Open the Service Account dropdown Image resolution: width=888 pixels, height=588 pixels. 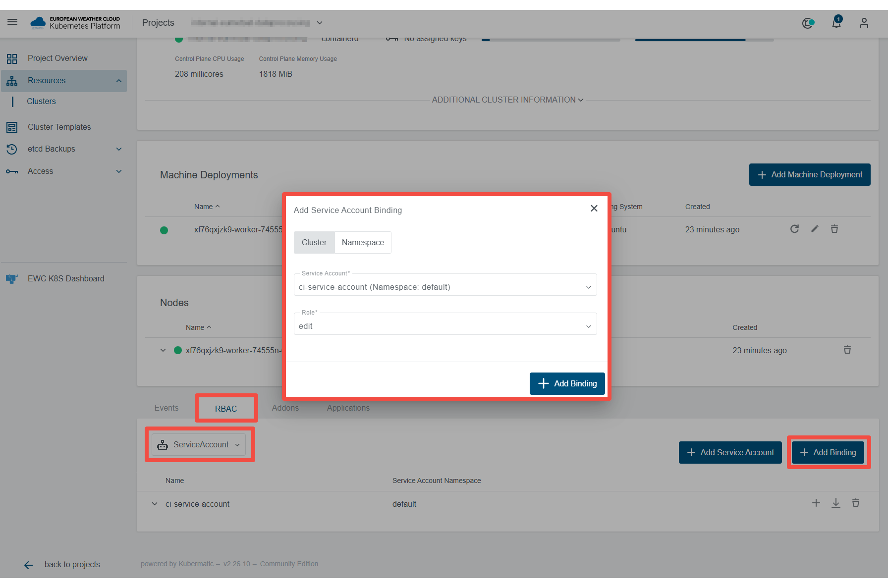point(445,285)
